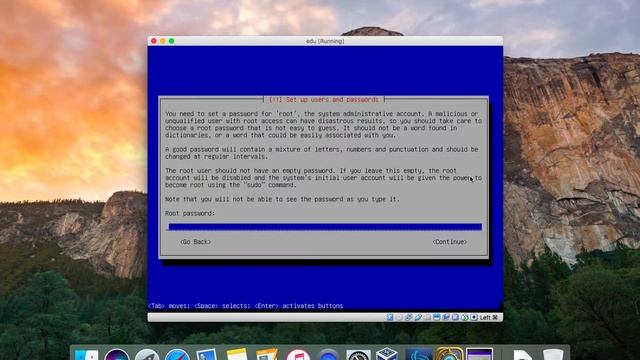Activate the <Continue> button
Image resolution: width=640 pixels, height=360 pixels.
449,242
